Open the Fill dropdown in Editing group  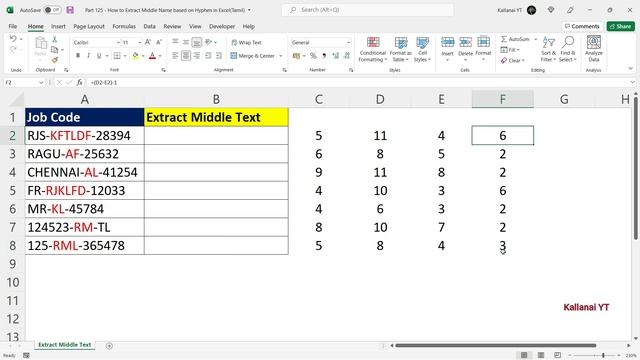tap(510, 50)
